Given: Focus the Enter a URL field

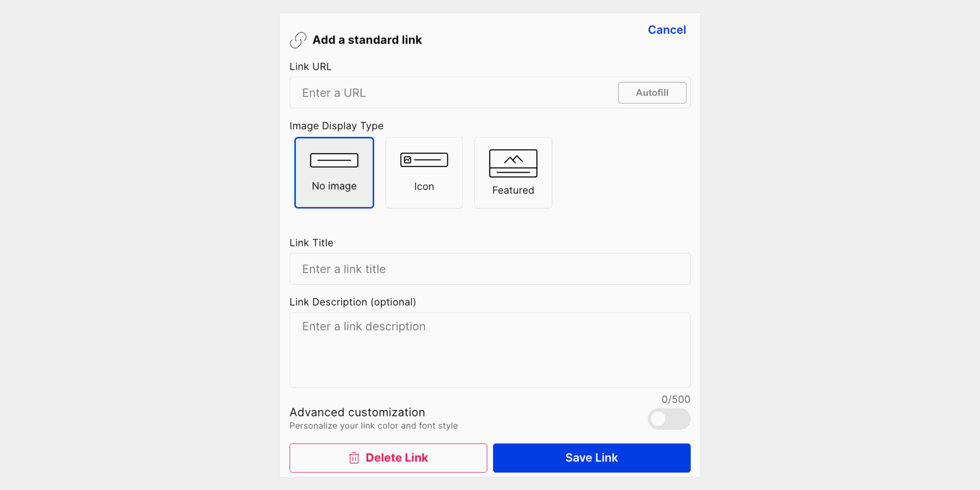Looking at the screenshot, I should pyautogui.click(x=453, y=93).
